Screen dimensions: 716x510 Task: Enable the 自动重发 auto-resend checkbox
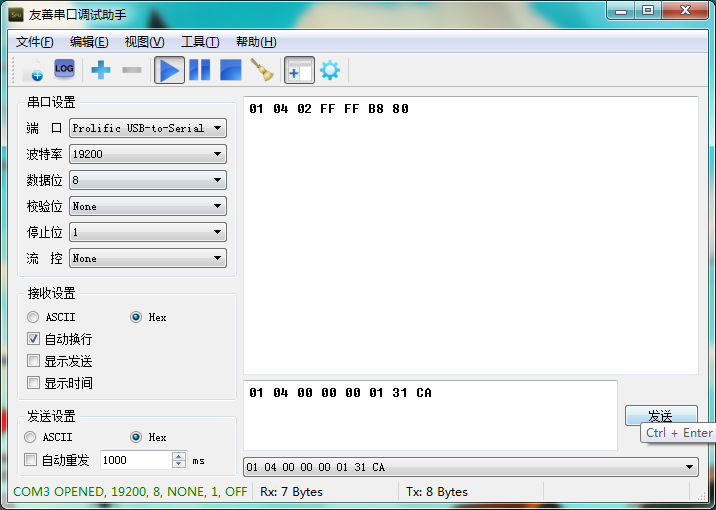(31, 460)
